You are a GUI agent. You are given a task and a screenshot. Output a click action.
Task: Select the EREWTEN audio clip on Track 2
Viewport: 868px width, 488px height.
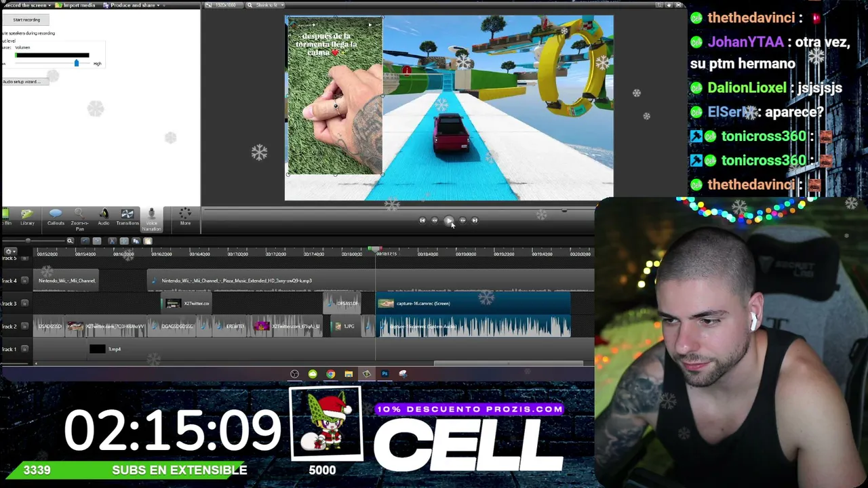(230, 327)
